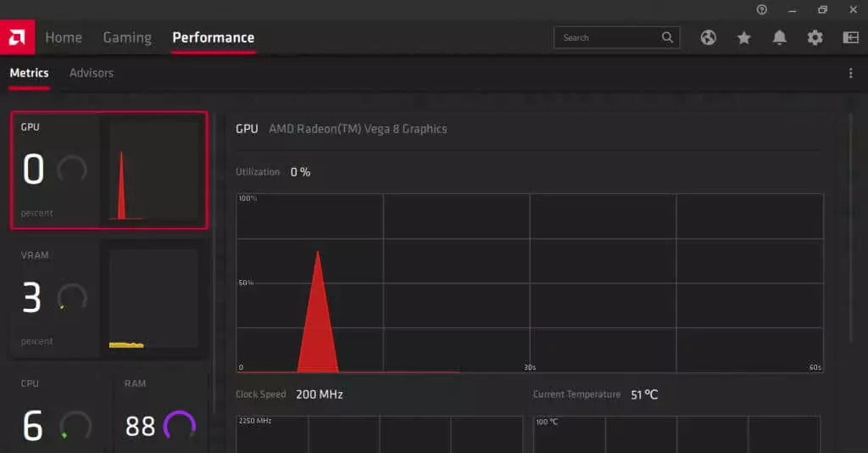Screen dimensions: 868x453
Task: Restore down the window
Action: point(822,9)
